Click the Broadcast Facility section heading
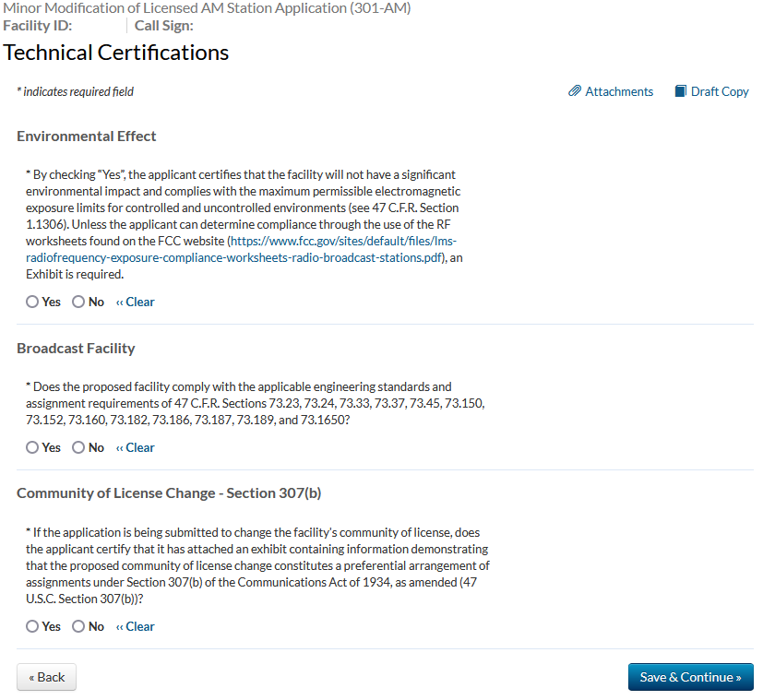 coord(76,348)
